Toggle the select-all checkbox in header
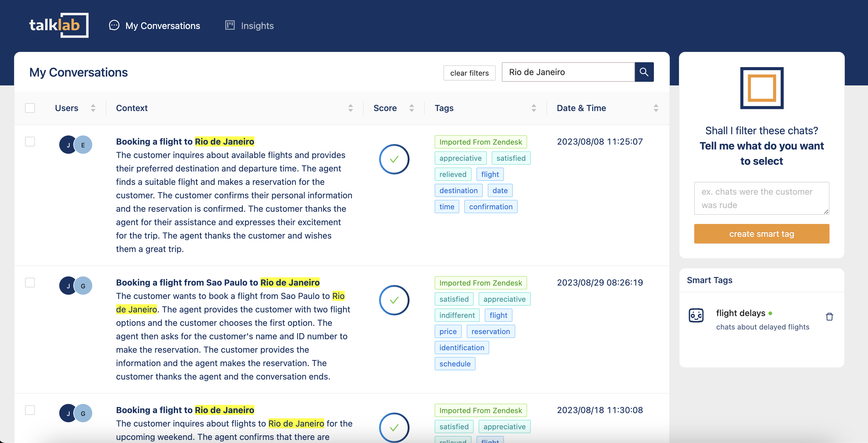 click(30, 108)
